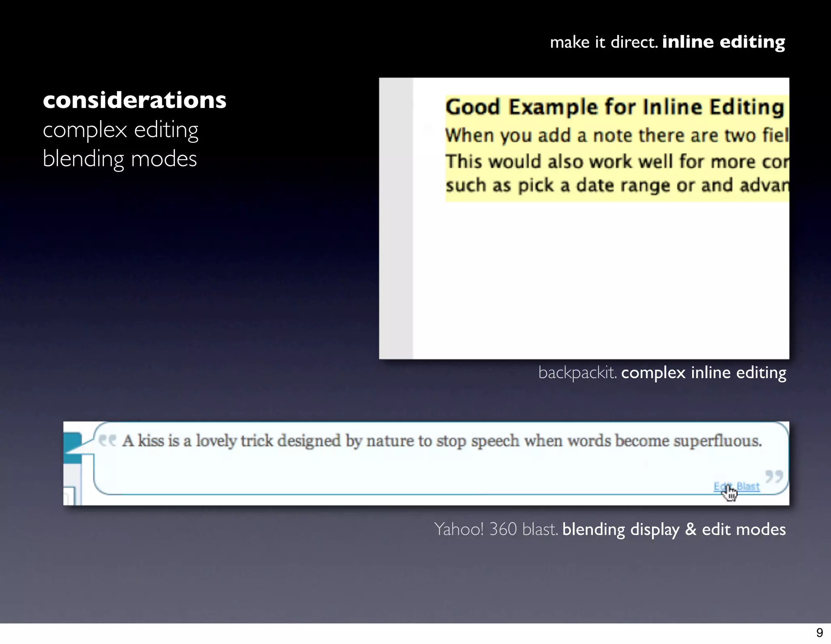Click the blast quote text about a kiss
The image size is (831, 644).
[x=442, y=441]
